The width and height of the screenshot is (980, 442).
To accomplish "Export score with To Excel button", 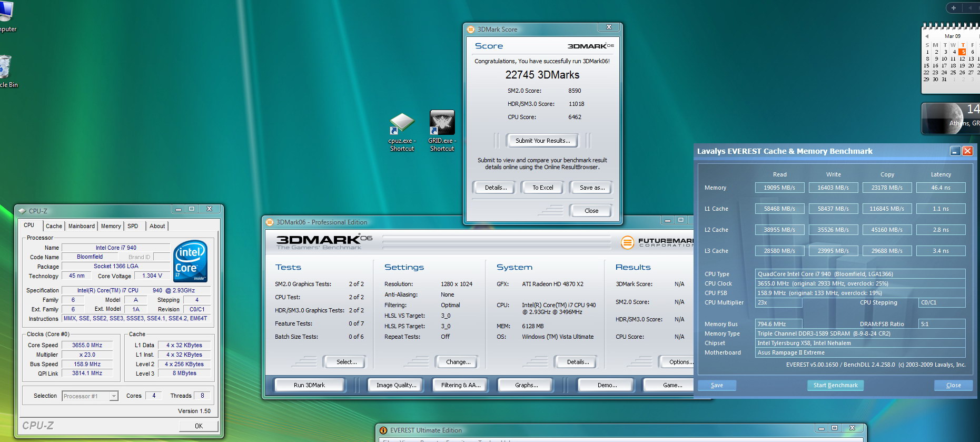I will click(542, 188).
